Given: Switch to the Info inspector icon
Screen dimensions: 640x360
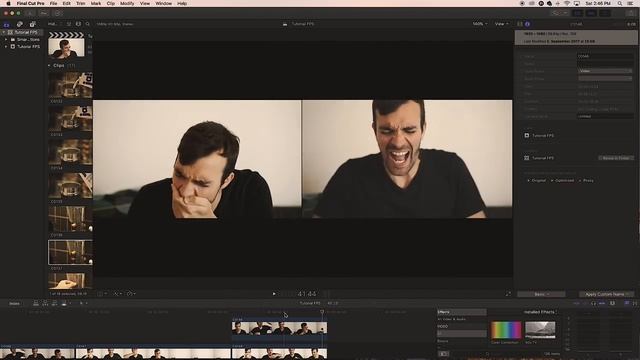Looking at the screenshot, I should coord(527,24).
